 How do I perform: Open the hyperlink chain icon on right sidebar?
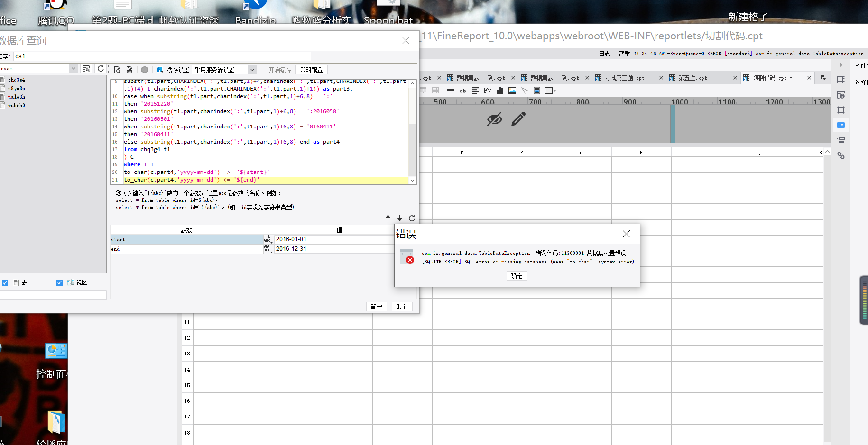coord(841,155)
